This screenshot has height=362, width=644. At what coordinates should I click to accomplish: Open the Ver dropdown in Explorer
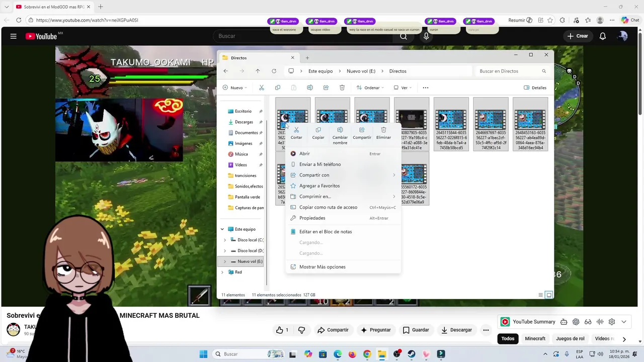coord(403,87)
